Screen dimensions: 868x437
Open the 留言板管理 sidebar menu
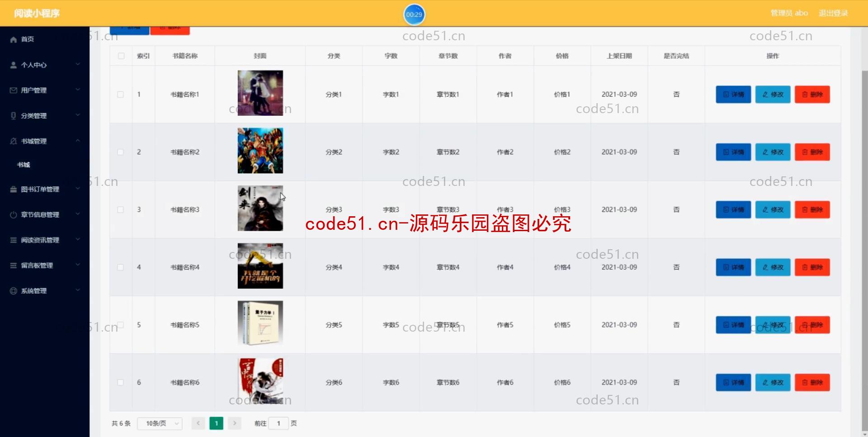[45, 266]
